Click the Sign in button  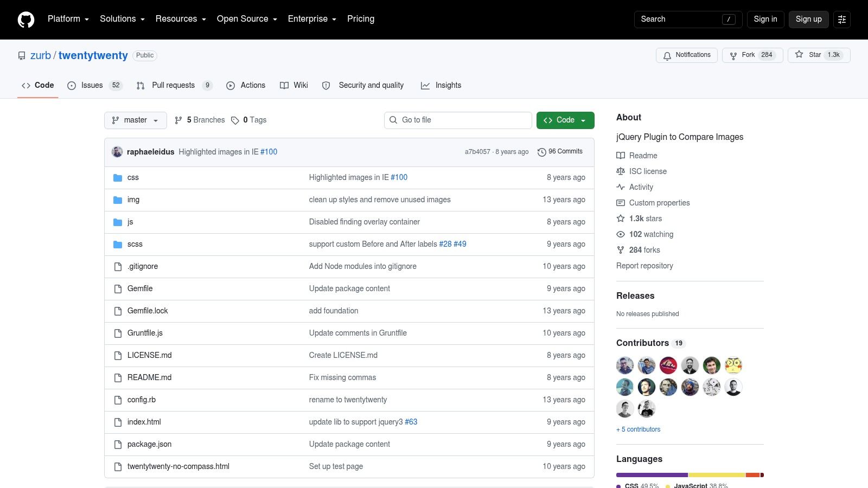765,20
